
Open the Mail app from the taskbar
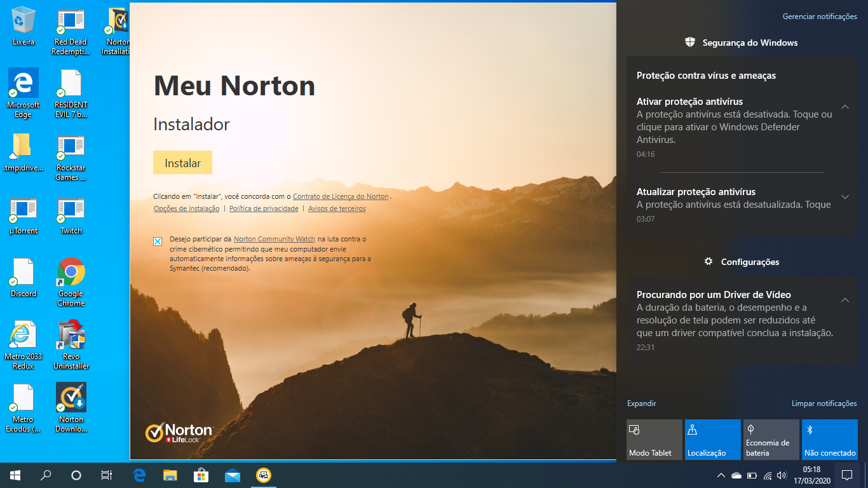[233, 475]
